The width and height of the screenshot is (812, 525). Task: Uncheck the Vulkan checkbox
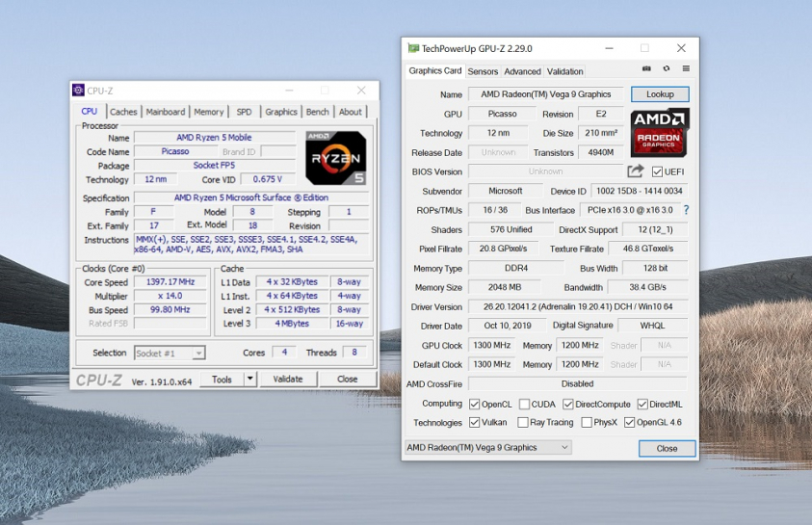coord(474,422)
